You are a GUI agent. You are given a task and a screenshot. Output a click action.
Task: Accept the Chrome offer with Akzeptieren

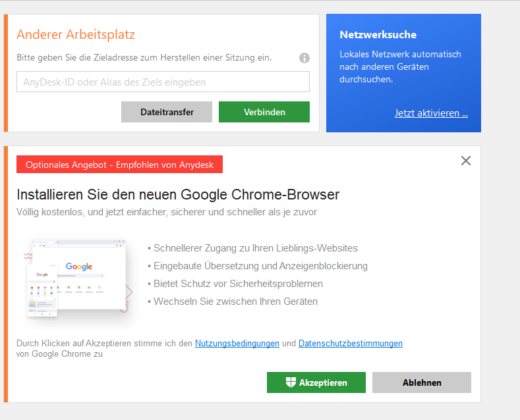pos(316,382)
